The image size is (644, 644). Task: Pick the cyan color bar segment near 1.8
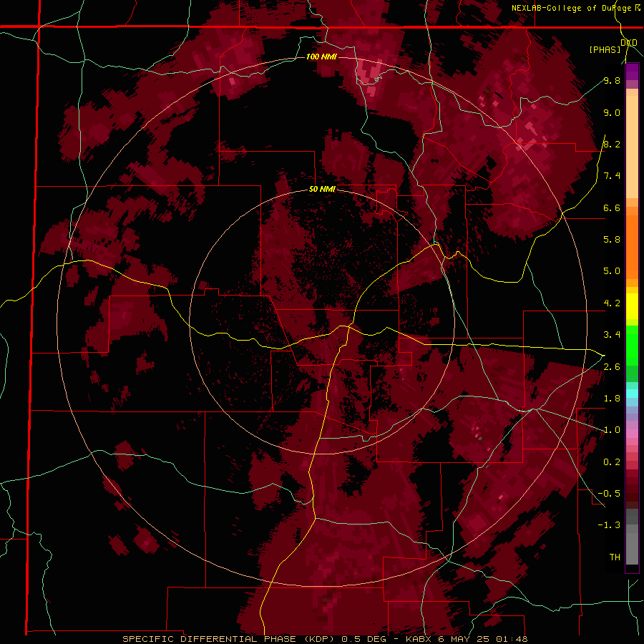(632, 394)
